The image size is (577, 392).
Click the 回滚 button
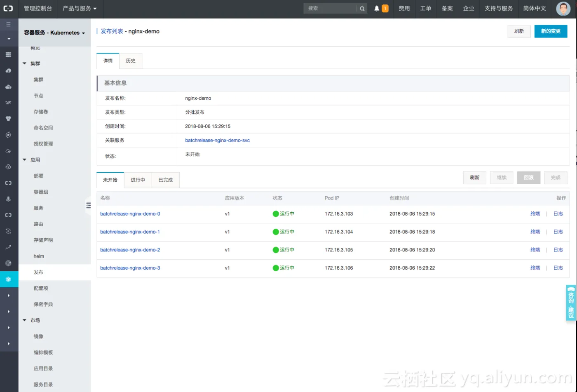click(529, 178)
